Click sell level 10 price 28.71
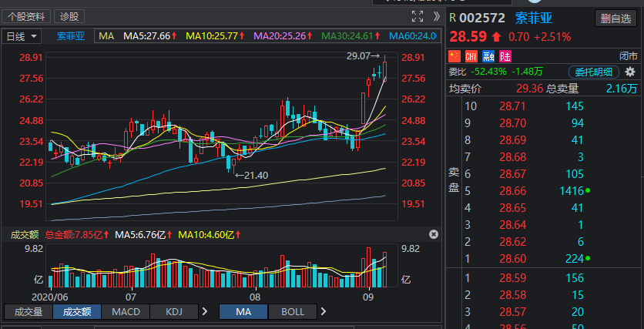644x329 pixels. click(x=512, y=106)
